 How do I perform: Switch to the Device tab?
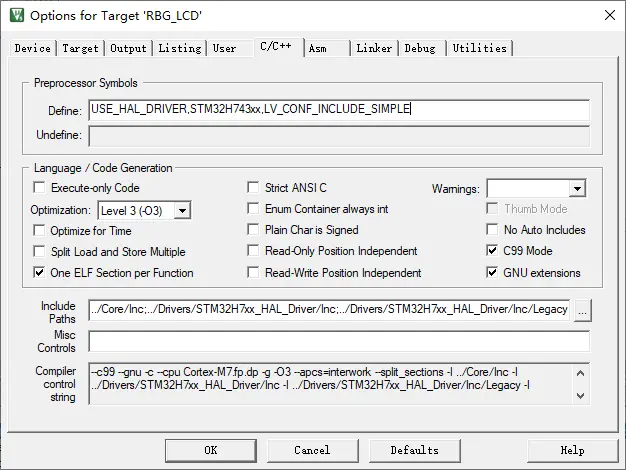coord(32,48)
